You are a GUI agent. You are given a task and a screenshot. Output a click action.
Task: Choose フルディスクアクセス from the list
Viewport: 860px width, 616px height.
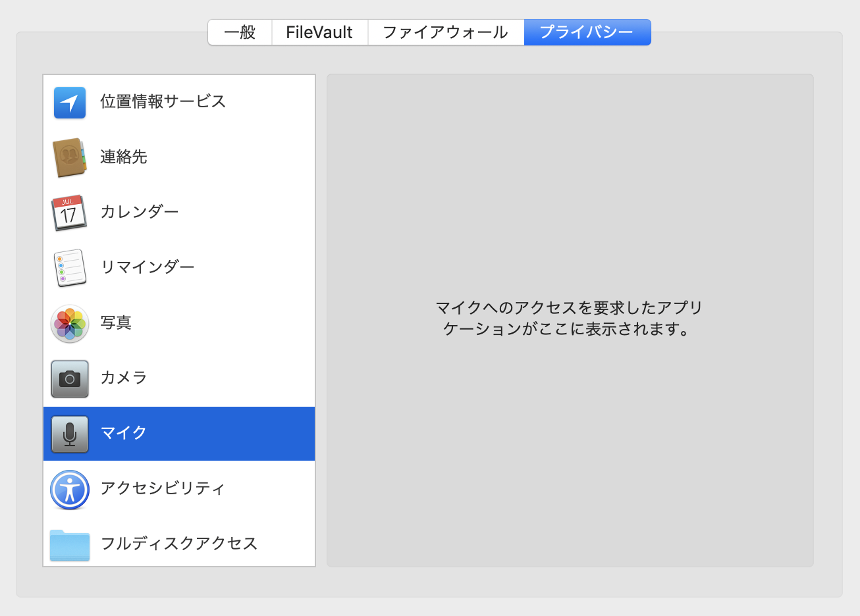tap(179, 544)
